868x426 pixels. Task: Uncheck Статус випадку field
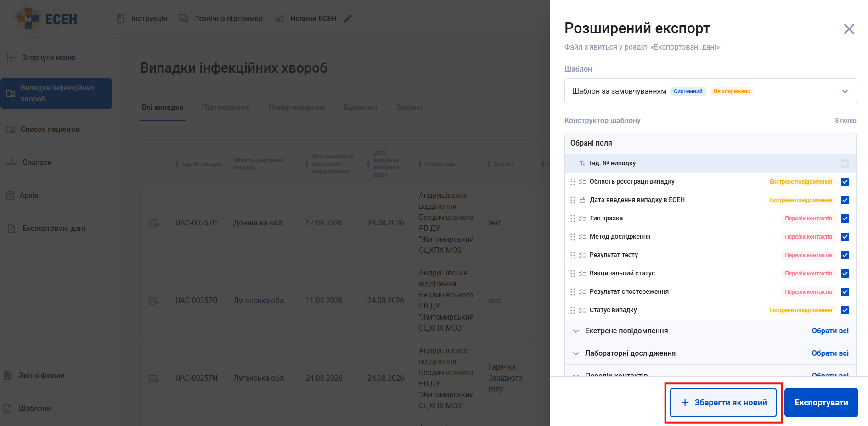[x=845, y=310]
